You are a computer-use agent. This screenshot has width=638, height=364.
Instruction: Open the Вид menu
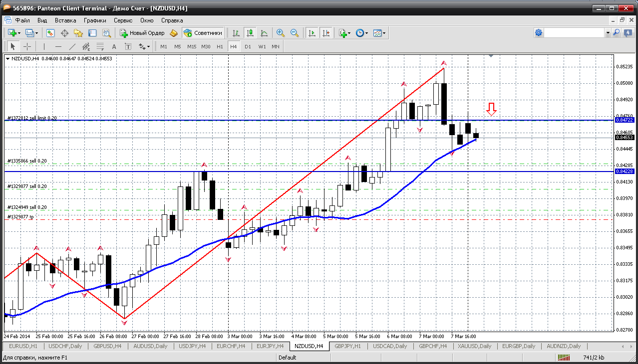point(42,20)
